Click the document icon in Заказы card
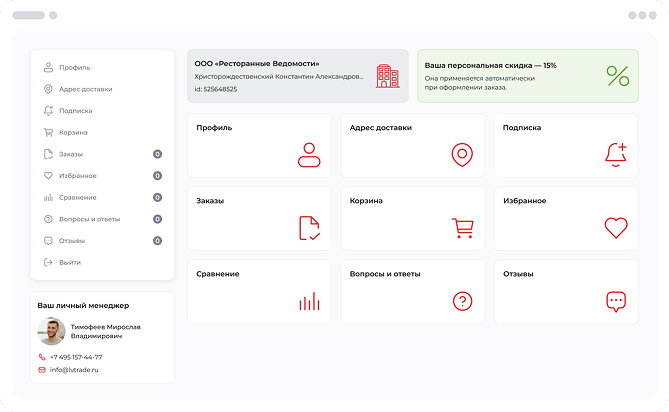The image size is (669, 412). click(309, 228)
